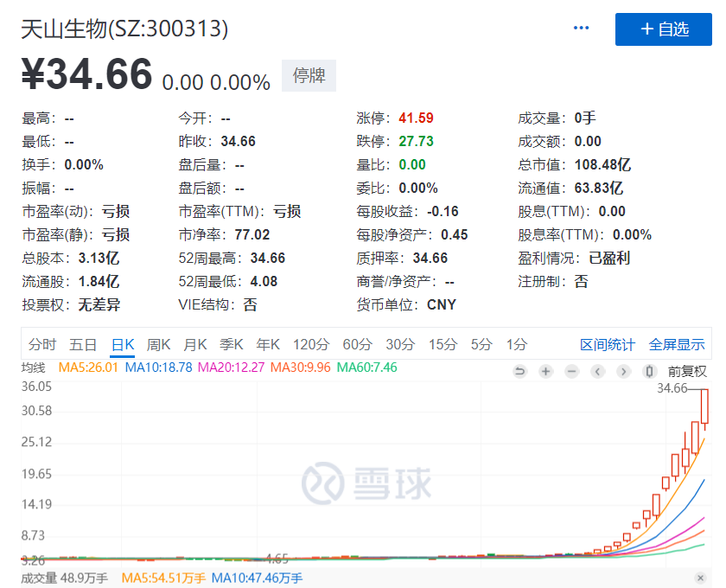Select the 年K chart tab

pos(268,345)
